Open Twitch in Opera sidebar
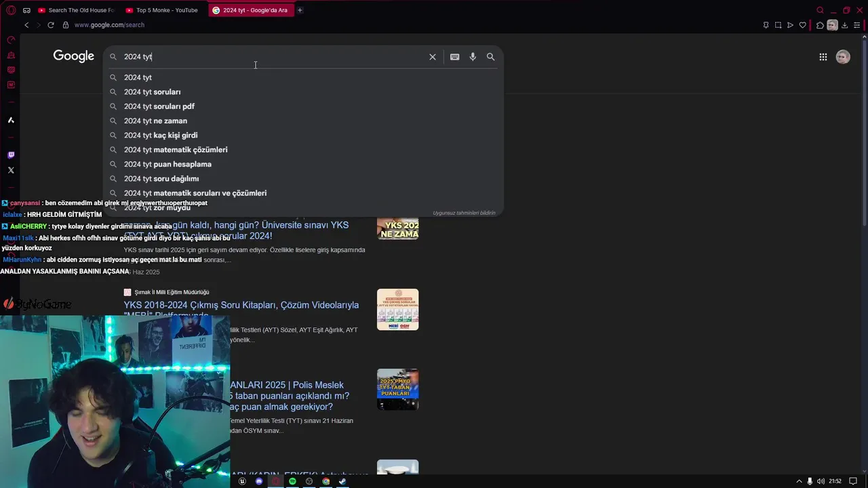Screen dimensions: 868x488 tap(11, 155)
